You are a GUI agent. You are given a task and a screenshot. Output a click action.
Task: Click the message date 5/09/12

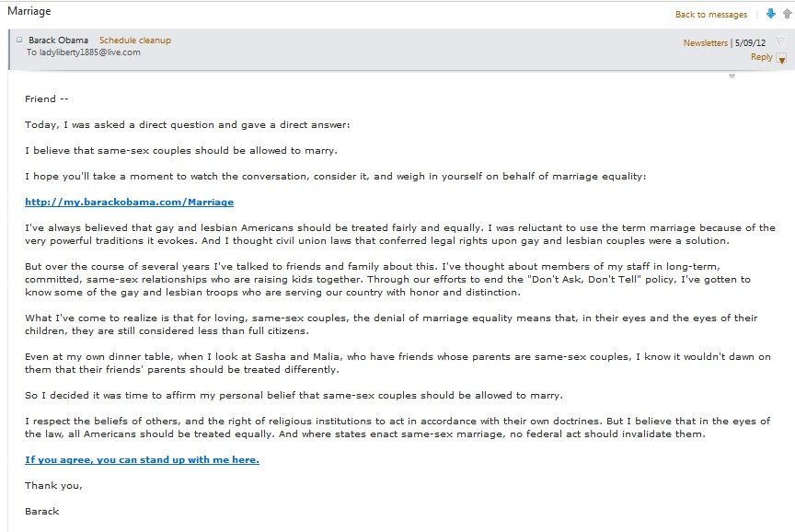752,43
